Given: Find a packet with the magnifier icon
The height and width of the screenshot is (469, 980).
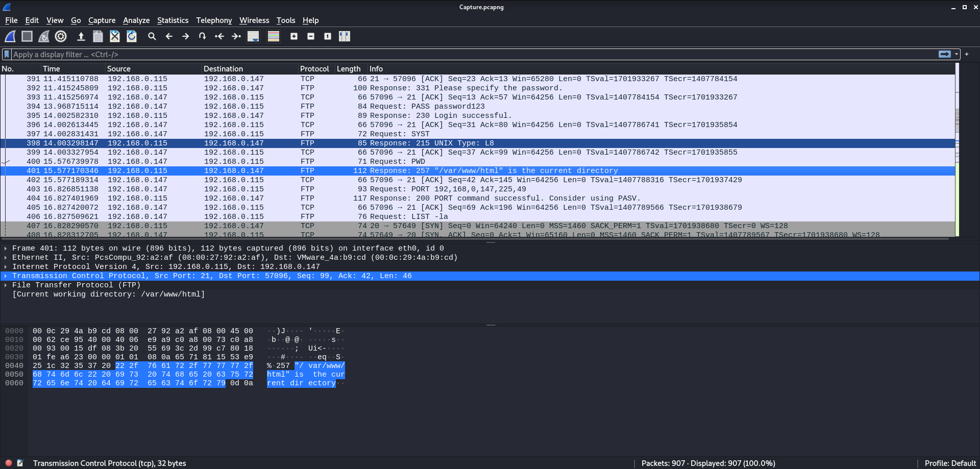Looking at the screenshot, I should click(152, 36).
